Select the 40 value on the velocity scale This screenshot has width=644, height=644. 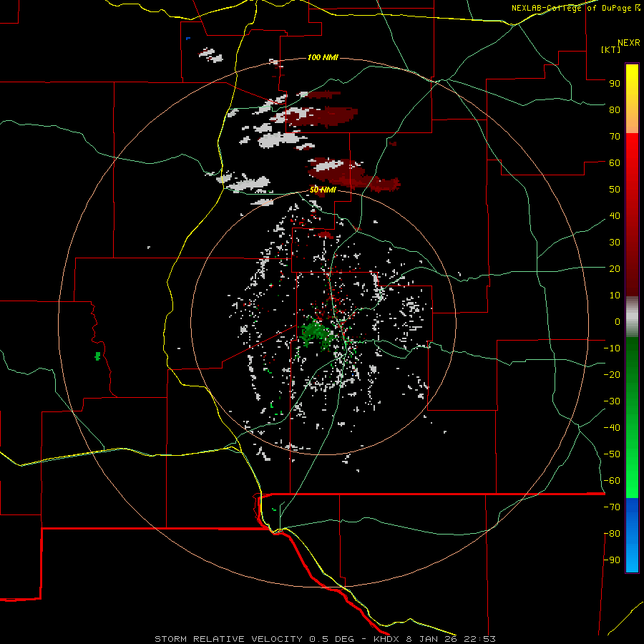click(x=615, y=215)
